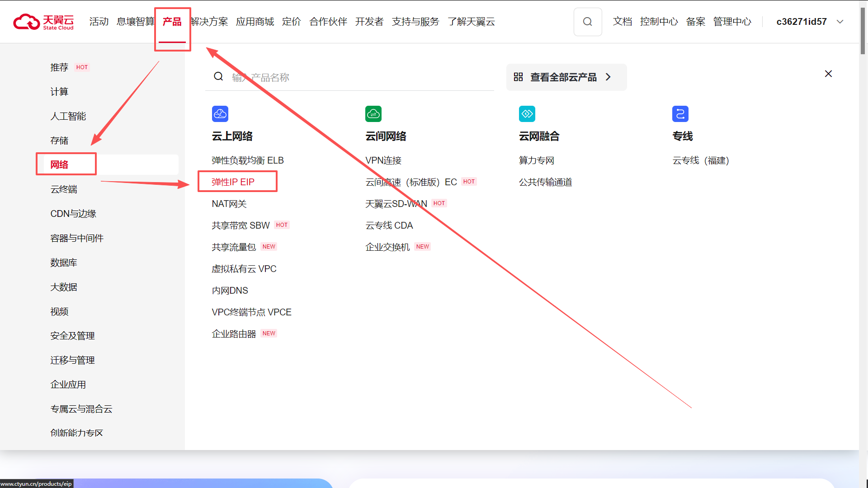Select 计算 category in sidebar
The height and width of the screenshot is (488, 868).
[x=59, y=92]
